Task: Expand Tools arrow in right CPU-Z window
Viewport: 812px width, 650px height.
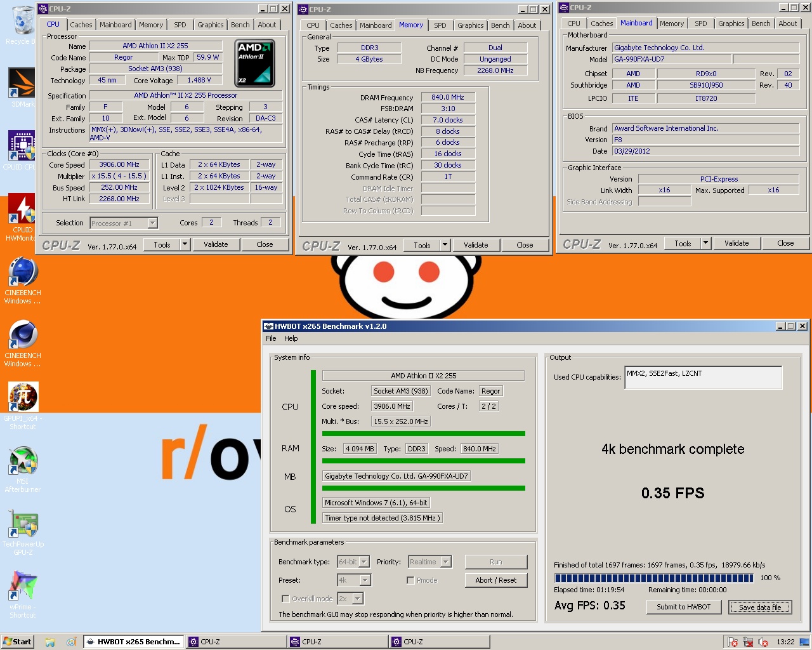Action: (x=705, y=243)
